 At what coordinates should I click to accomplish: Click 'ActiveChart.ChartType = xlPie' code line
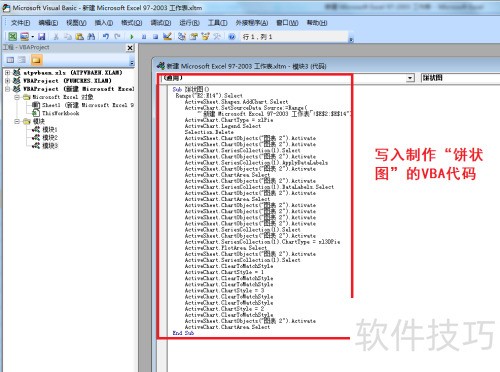[229, 120]
